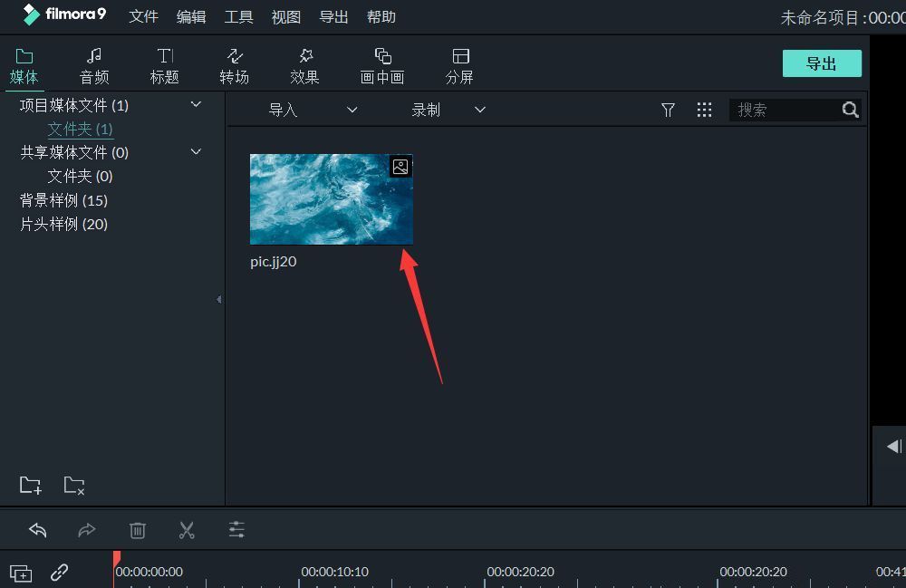Switch to the 转场 transitions tab
This screenshot has height=588, width=906.
point(234,66)
